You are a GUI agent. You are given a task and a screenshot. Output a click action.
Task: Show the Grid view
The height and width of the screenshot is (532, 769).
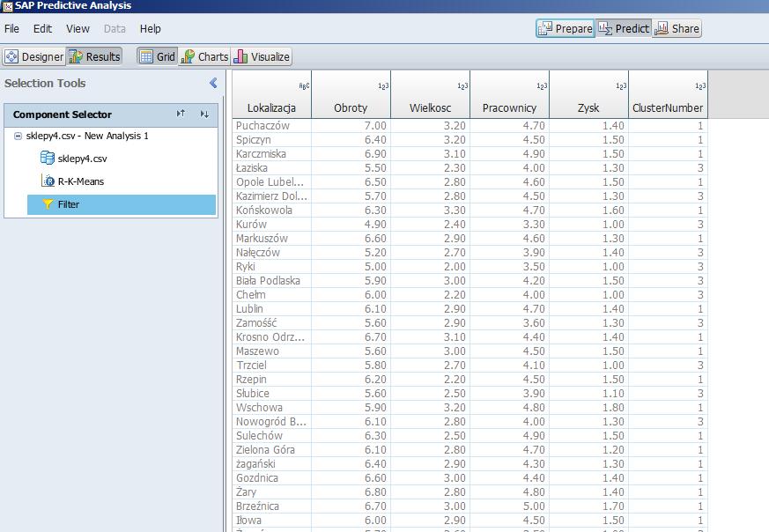[158, 57]
